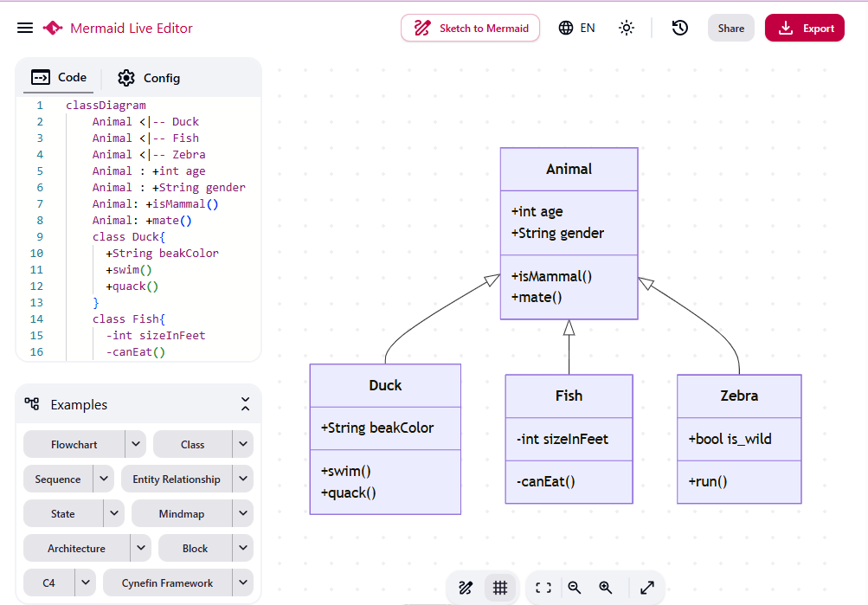Expand the Flowchart example dropdown
The width and height of the screenshot is (868, 605).
click(x=136, y=445)
